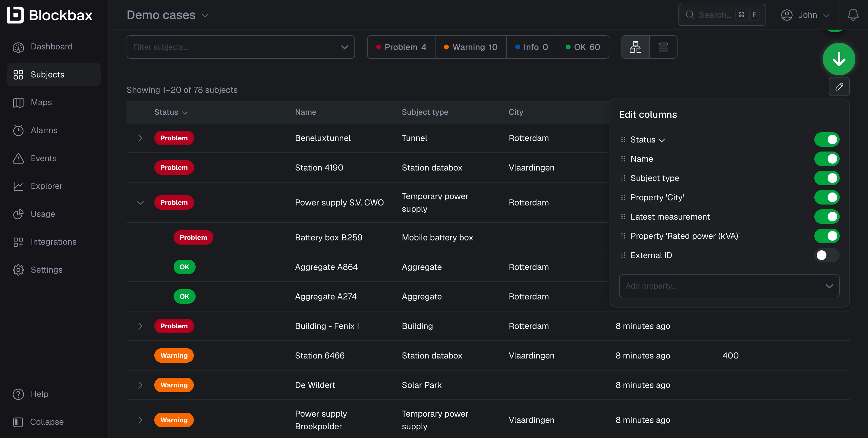Click drag handle beside External ID

tap(623, 255)
